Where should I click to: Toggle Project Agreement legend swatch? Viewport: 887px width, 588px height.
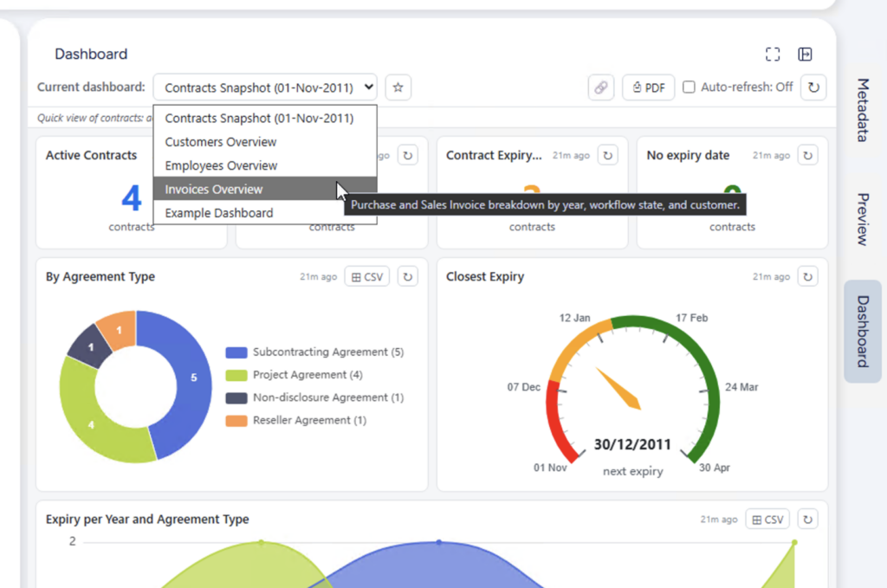pos(236,375)
